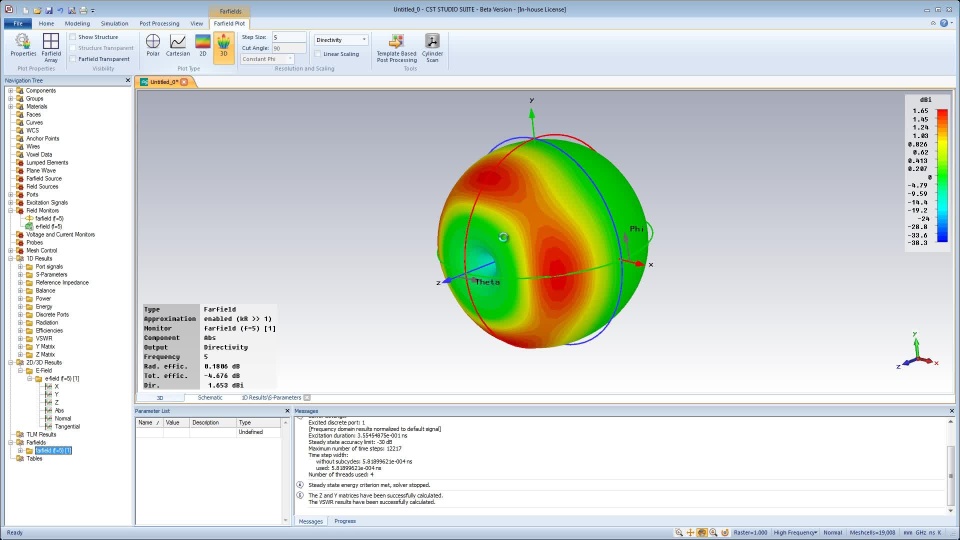Toggle the Farfield Transparent checkbox

(73, 59)
